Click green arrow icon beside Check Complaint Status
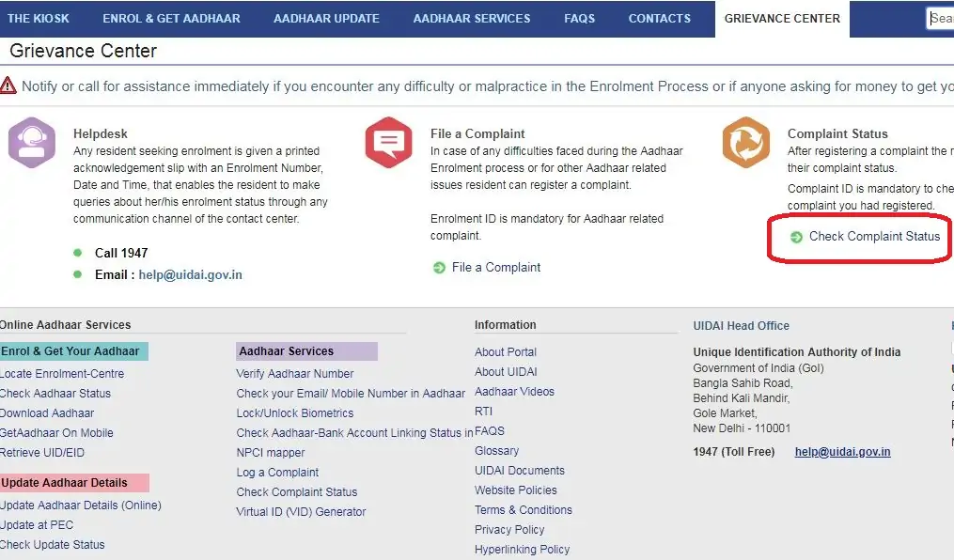954x560 pixels. 796,237
